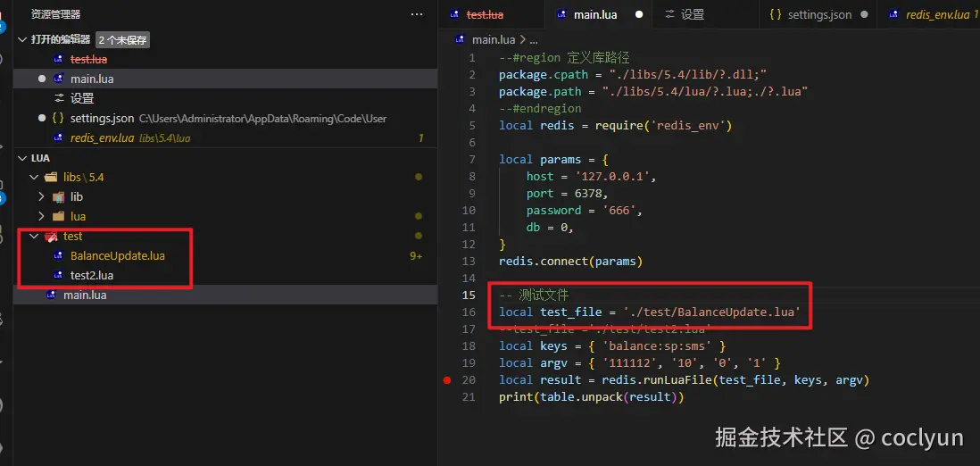
Task: Expand the lib folder
Action: coord(41,196)
